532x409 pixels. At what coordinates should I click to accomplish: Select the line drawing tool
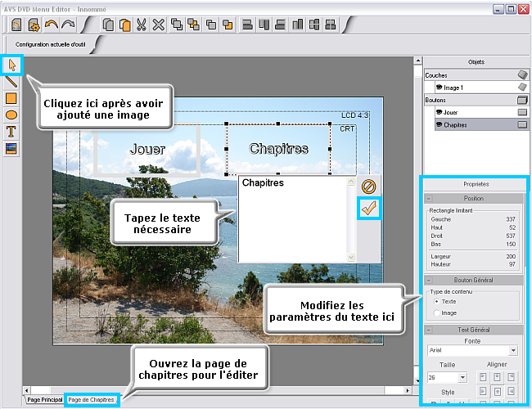11,82
